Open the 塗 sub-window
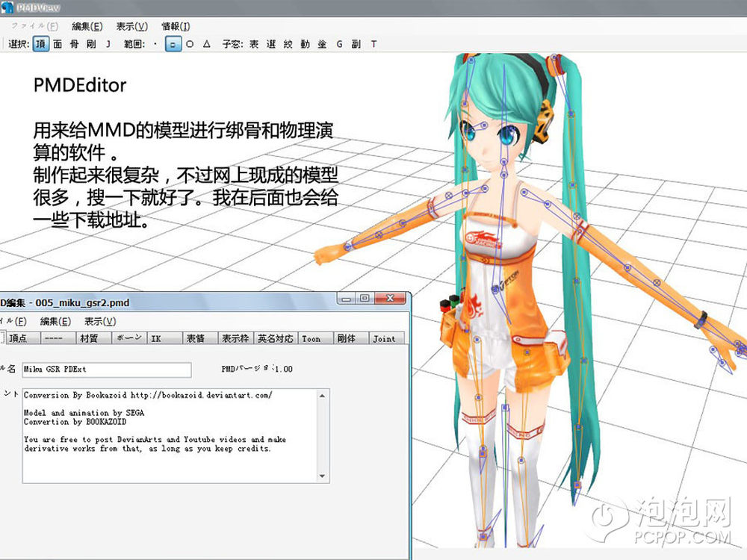The width and height of the screenshot is (747, 560). pos(322,44)
